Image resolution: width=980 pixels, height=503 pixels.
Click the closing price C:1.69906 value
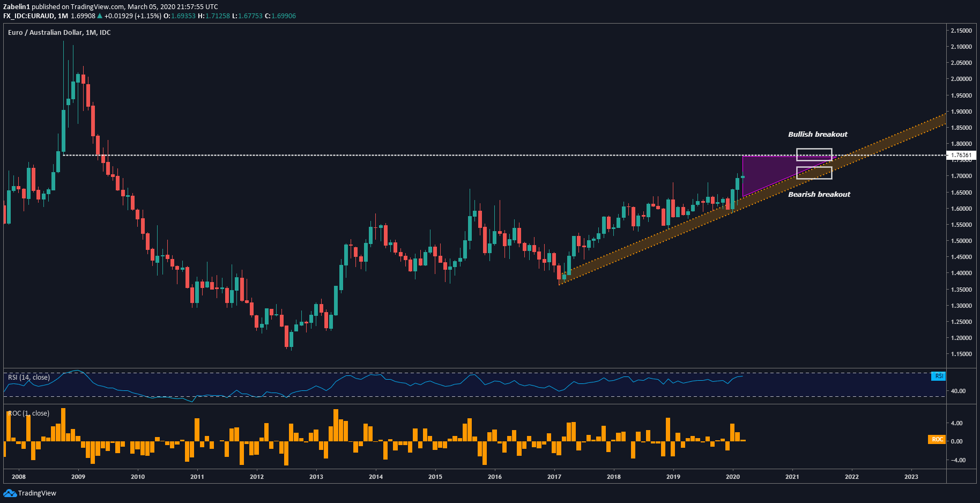pos(280,16)
